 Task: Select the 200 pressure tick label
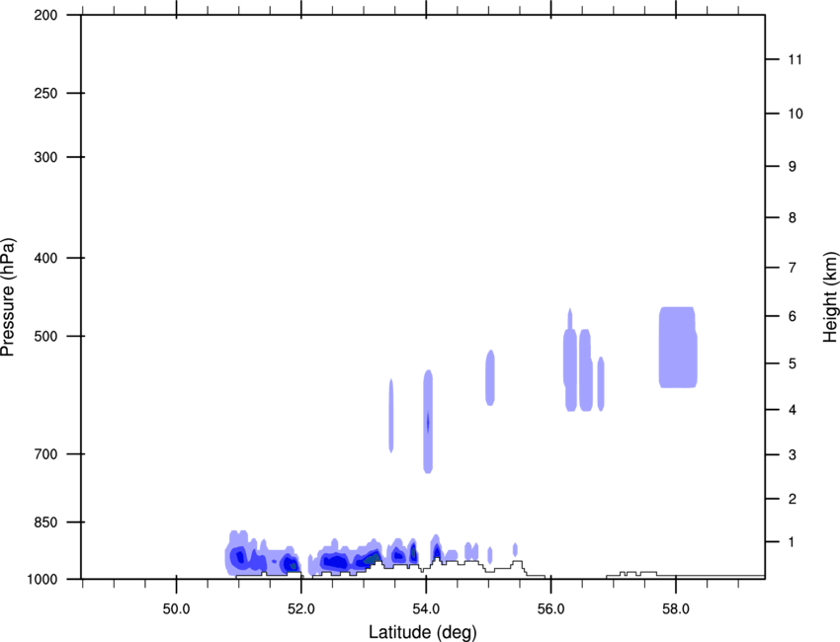click(46, 15)
